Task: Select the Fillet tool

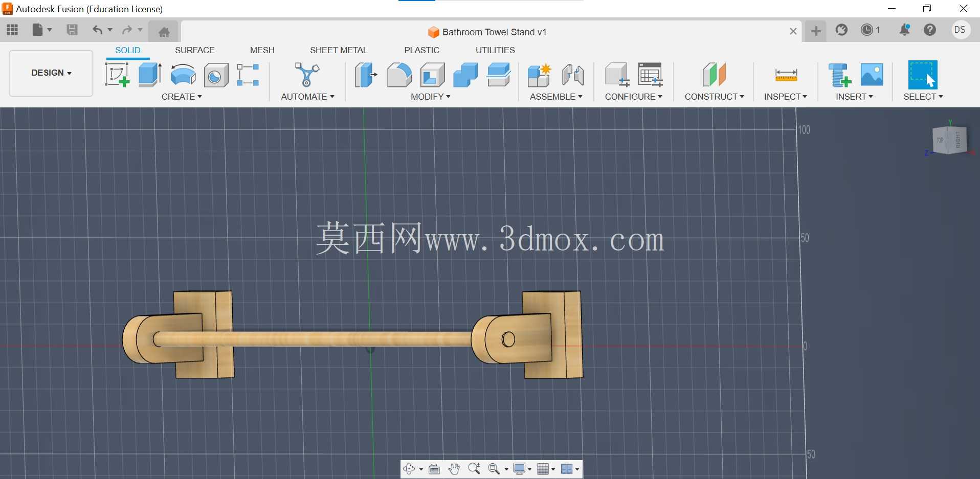Action: pyautogui.click(x=399, y=75)
